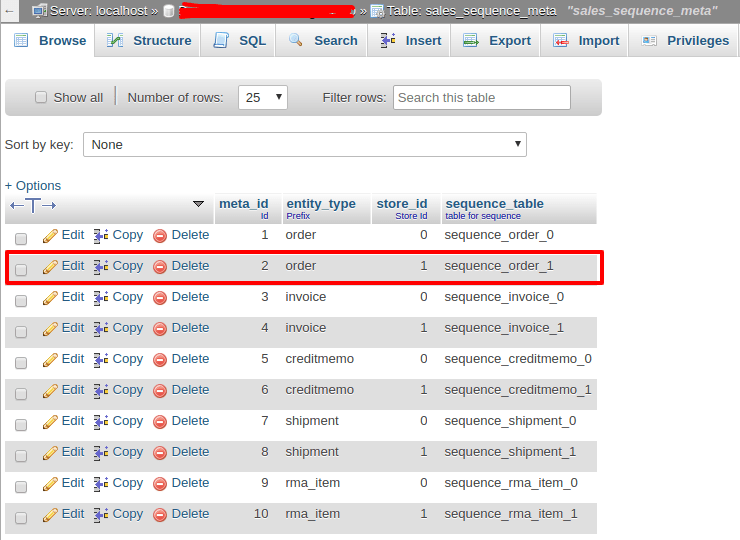The width and height of the screenshot is (740, 540).
Task: Open the Structure tab
Action: point(148,41)
